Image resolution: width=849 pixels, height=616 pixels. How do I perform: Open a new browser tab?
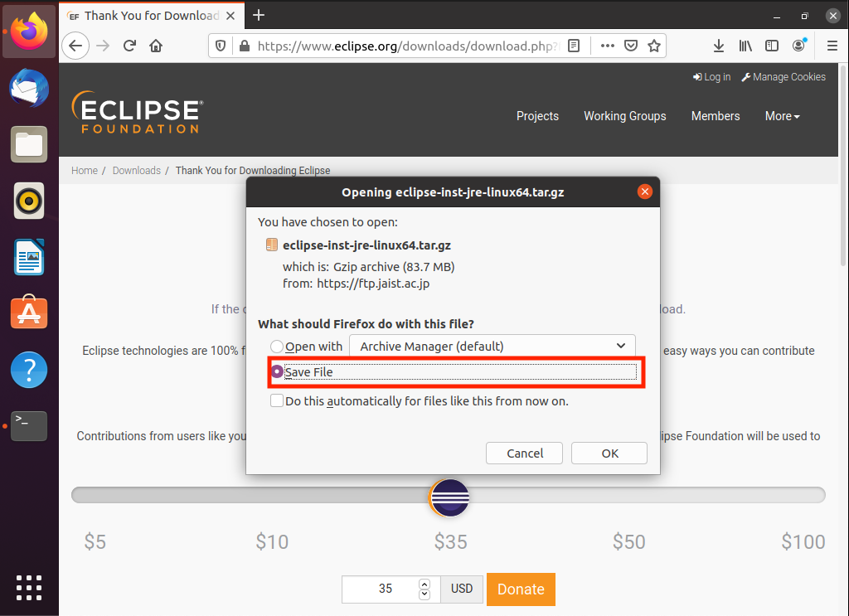coord(259,15)
